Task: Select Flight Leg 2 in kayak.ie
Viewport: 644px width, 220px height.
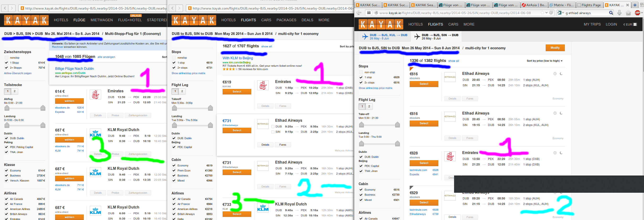Action: (369, 106)
